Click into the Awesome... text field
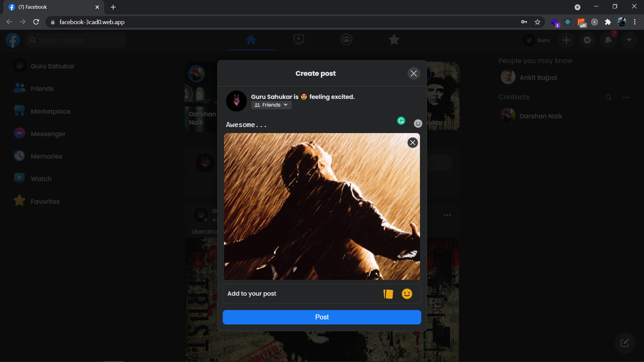 [x=309, y=125]
